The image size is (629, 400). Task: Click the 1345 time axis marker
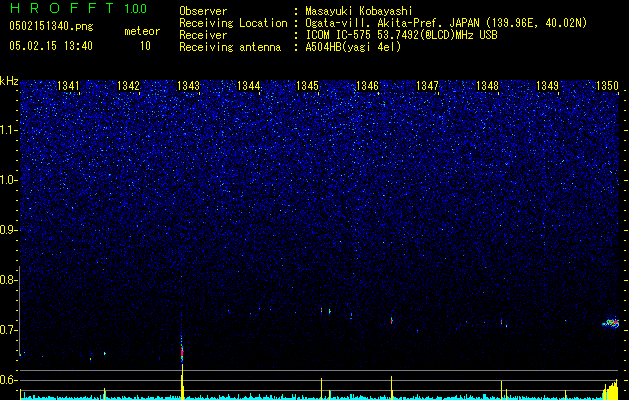point(307,86)
